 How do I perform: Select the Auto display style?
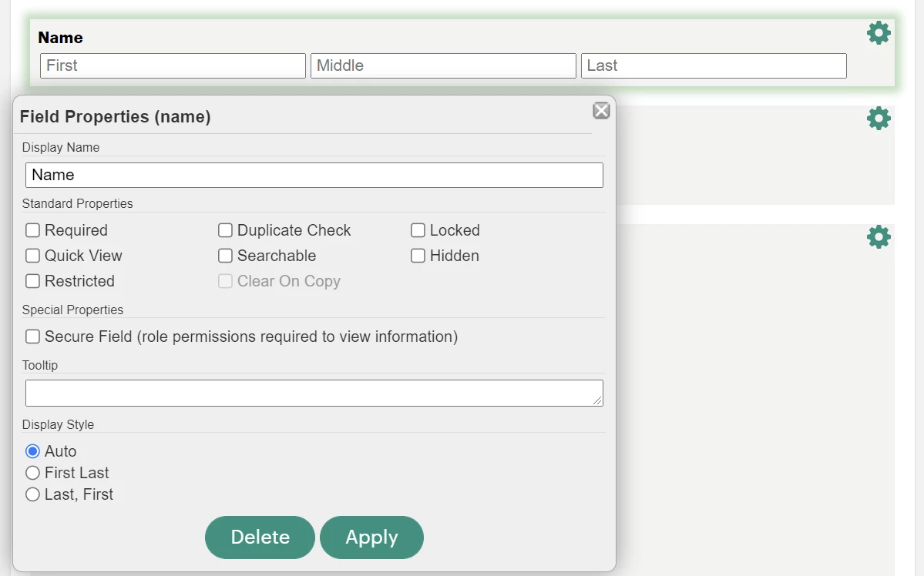[x=32, y=451]
